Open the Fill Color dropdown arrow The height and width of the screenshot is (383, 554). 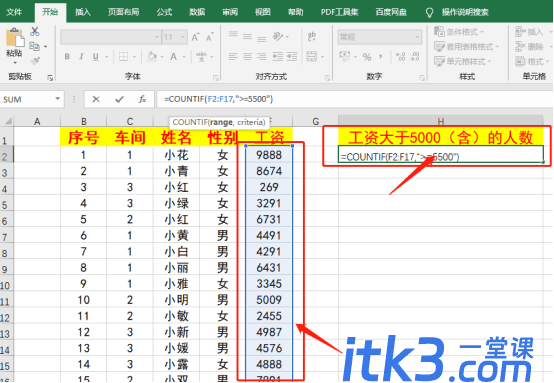(x=162, y=57)
